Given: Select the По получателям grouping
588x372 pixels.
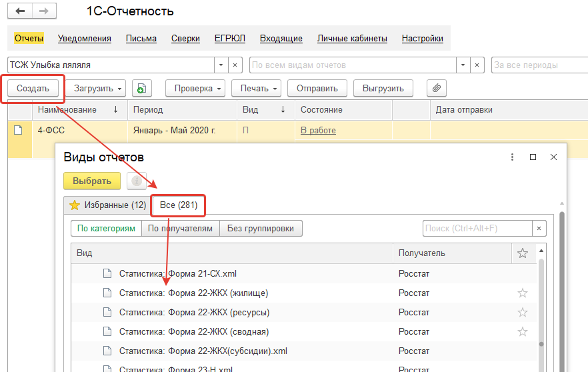Looking at the screenshot, I should 180,229.
